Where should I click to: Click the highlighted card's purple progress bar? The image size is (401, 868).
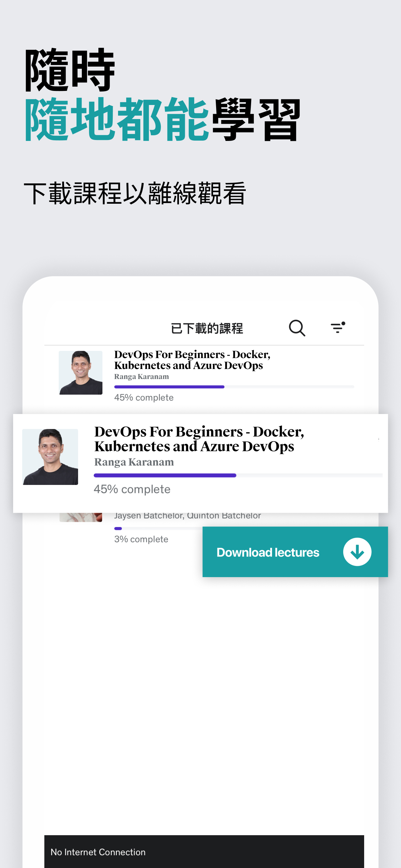tap(238, 475)
